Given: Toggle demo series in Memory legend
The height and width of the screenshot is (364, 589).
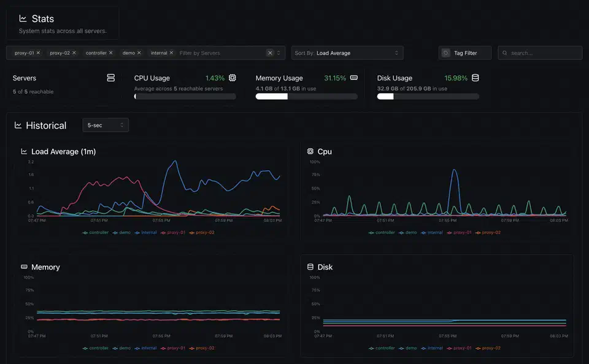Looking at the screenshot, I should pyautogui.click(x=121, y=348).
